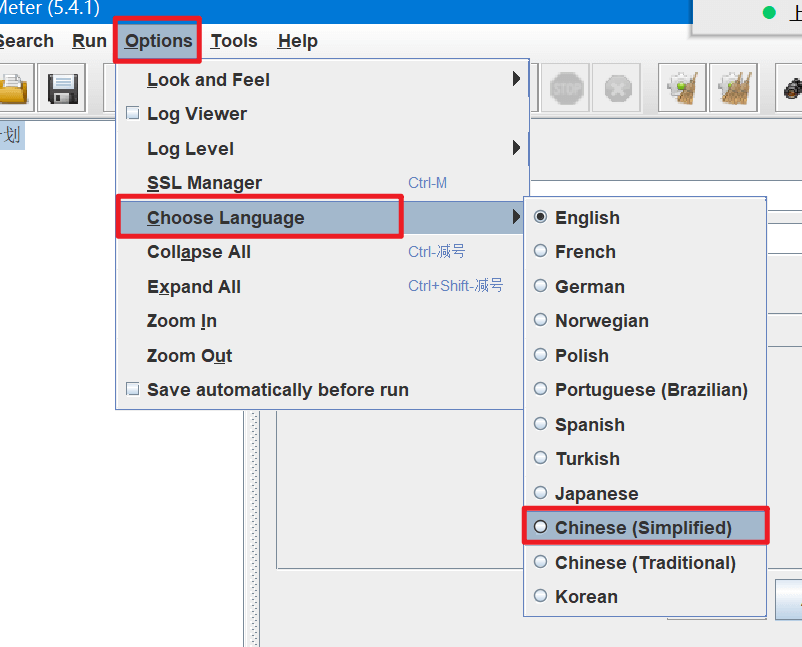The height and width of the screenshot is (647, 802).
Task: Open the Run menu
Action: (x=89, y=41)
